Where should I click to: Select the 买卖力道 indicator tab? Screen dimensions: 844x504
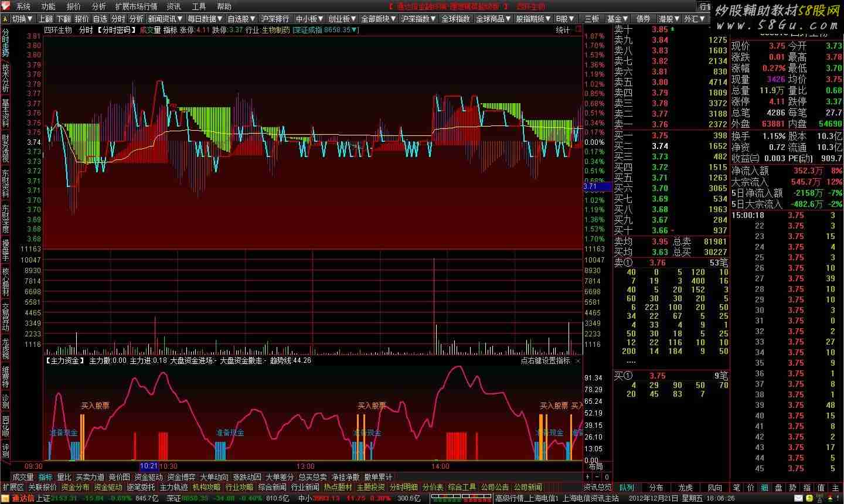[90, 478]
